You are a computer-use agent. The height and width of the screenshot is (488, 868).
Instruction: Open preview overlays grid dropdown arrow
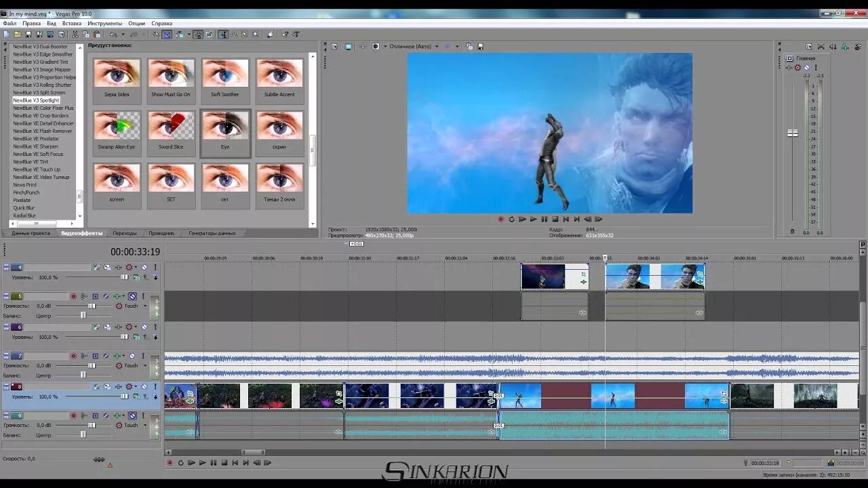tap(457, 46)
